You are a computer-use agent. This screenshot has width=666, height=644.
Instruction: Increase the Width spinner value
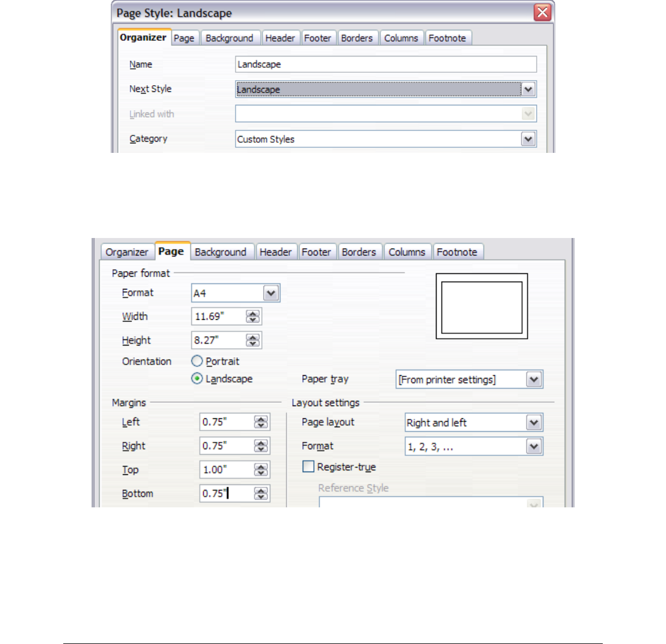tap(253, 313)
